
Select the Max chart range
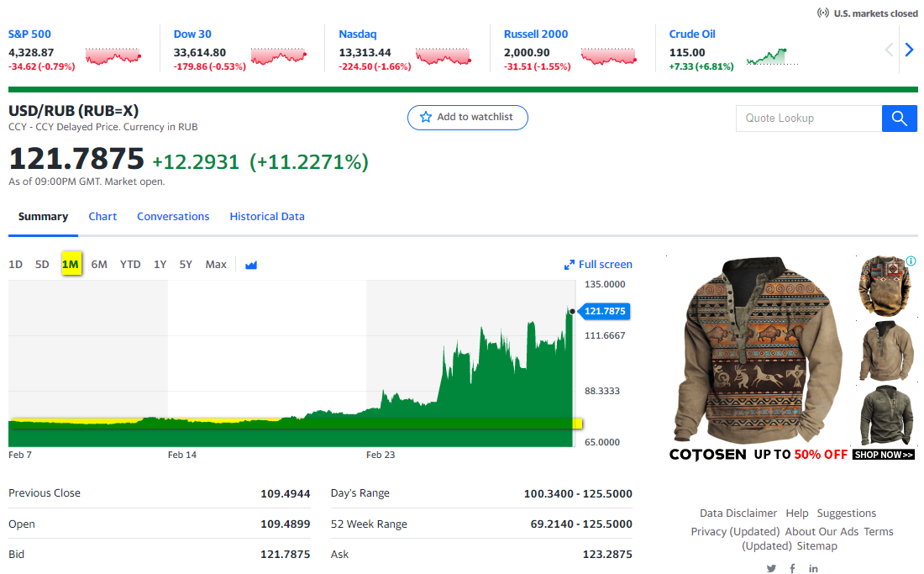pyautogui.click(x=216, y=265)
